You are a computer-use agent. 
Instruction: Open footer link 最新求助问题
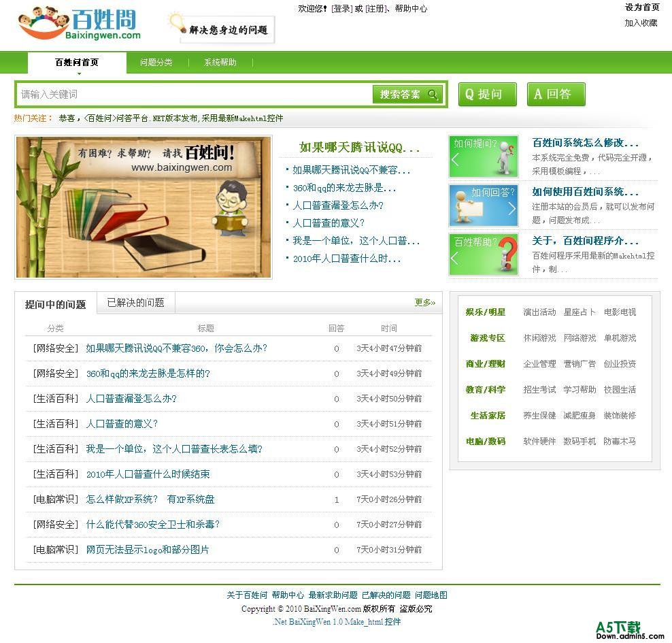coord(333,595)
